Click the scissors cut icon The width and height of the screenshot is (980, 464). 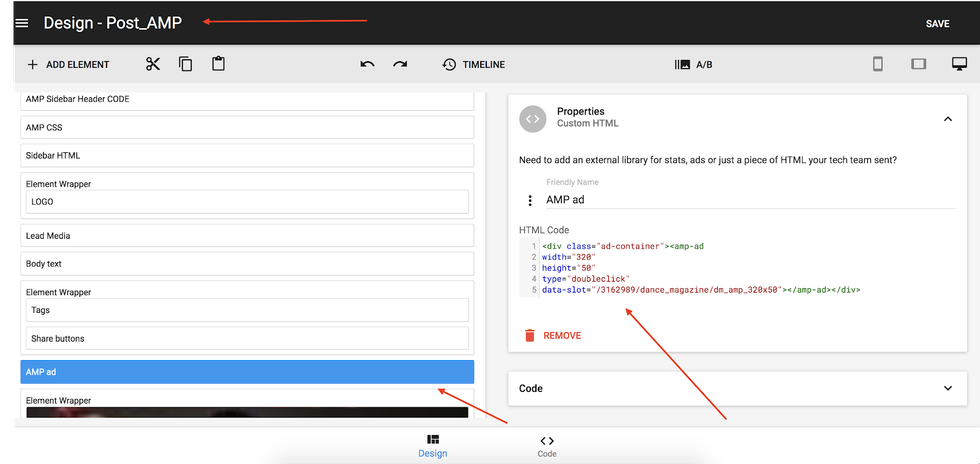153,64
